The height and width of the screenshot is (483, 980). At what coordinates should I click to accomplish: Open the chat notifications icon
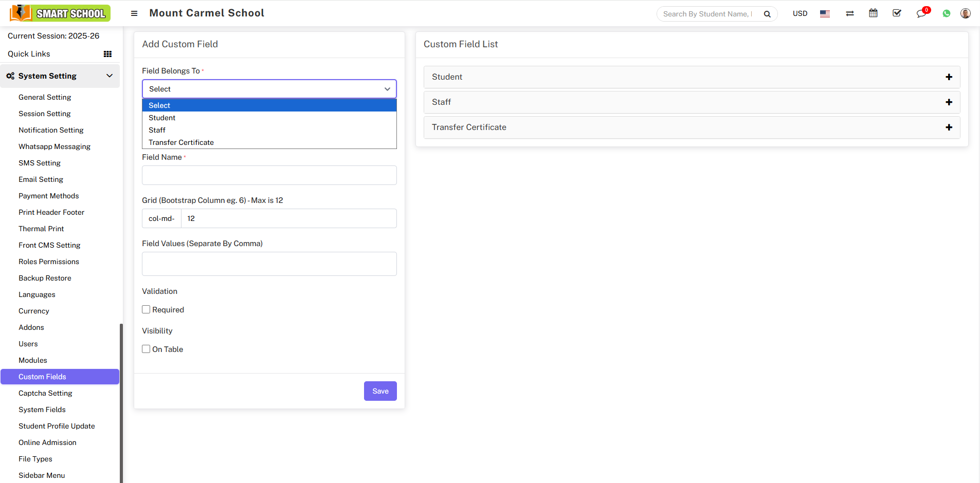(x=921, y=13)
